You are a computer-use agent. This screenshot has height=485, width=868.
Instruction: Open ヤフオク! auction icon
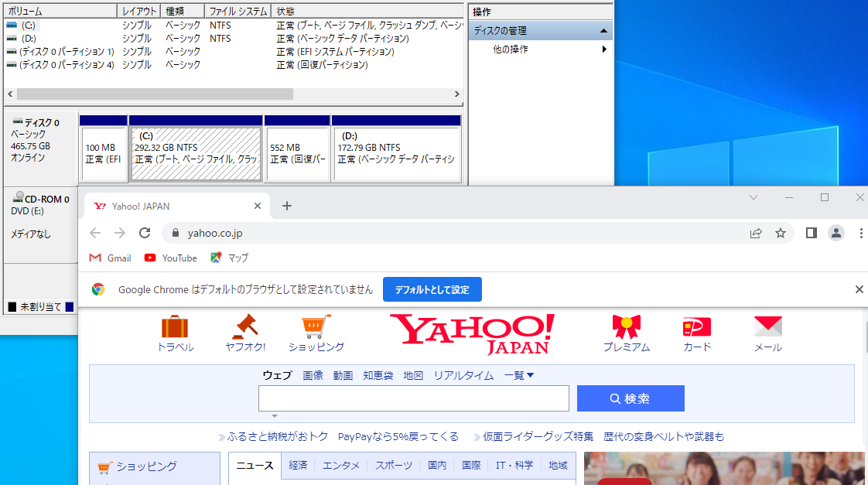click(245, 333)
